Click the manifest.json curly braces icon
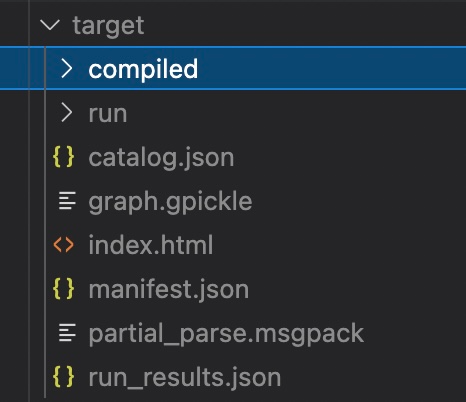 click(x=63, y=289)
